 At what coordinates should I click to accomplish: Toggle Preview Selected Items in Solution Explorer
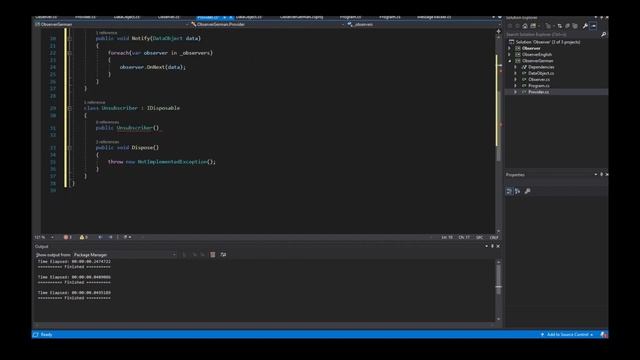(593, 26)
